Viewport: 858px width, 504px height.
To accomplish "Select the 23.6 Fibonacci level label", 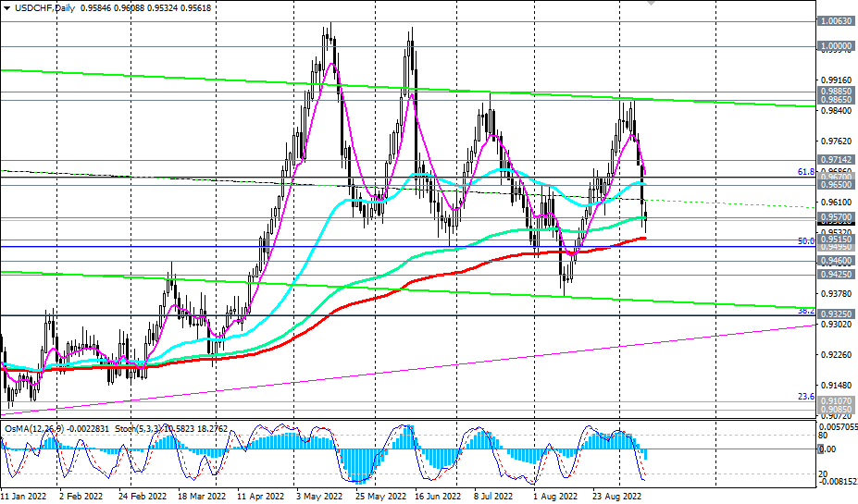I will (x=805, y=397).
